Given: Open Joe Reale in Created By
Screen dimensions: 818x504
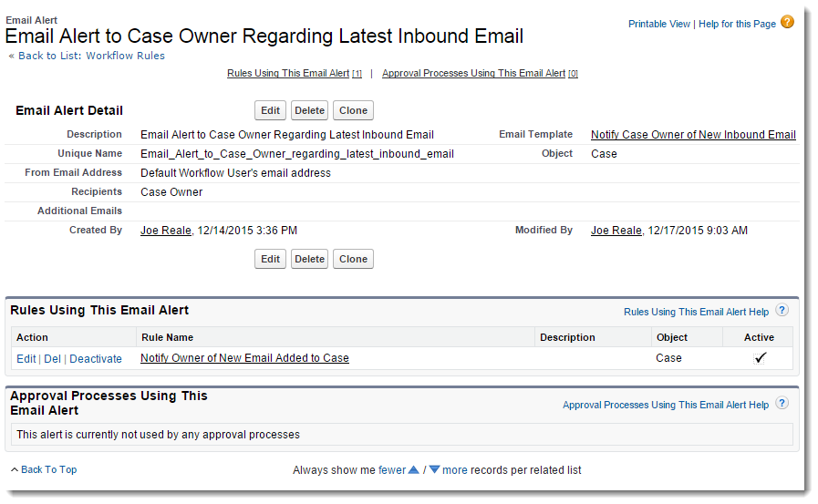Looking at the screenshot, I should (x=166, y=231).
